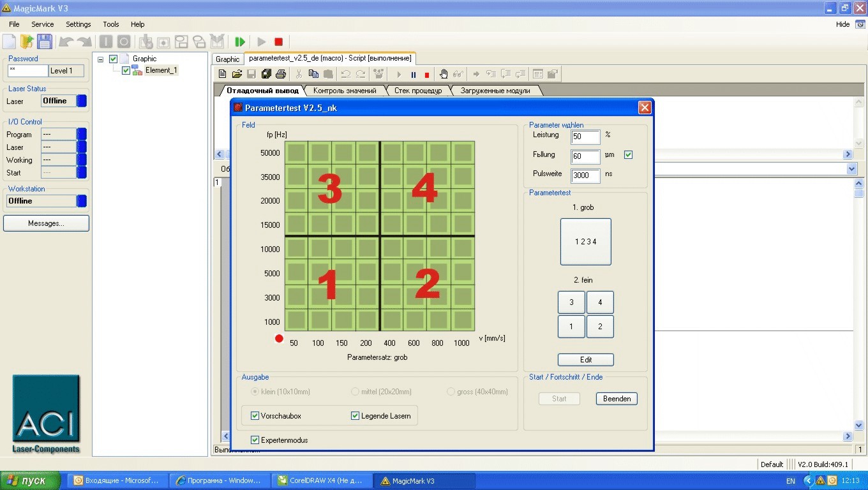The height and width of the screenshot is (490, 868).
Task: Click the blue Workstation status indicator
Action: tap(81, 201)
